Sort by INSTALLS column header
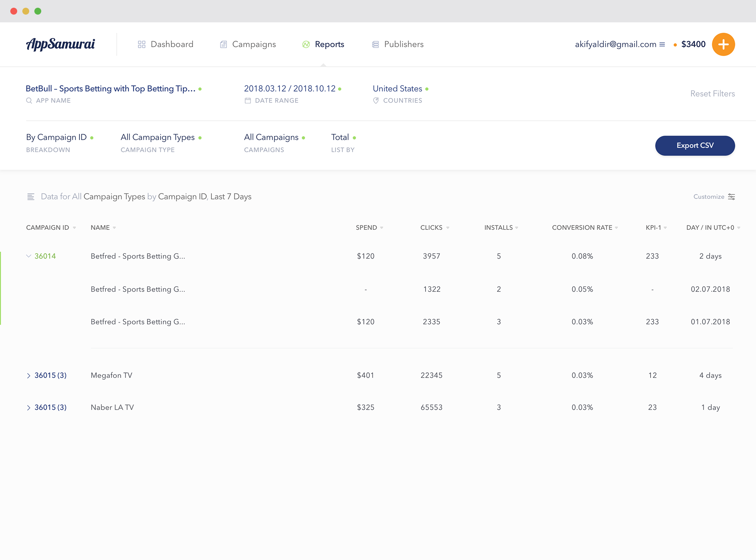The image size is (756, 560). [x=501, y=228]
